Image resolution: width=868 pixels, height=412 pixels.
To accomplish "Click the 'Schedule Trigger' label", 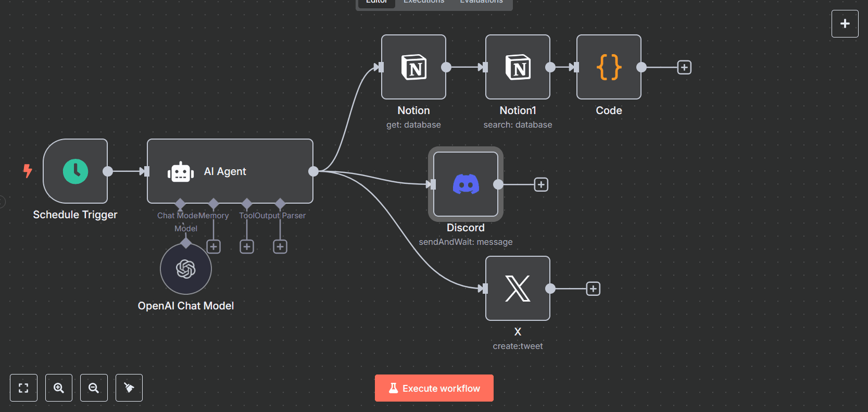I will [x=75, y=215].
